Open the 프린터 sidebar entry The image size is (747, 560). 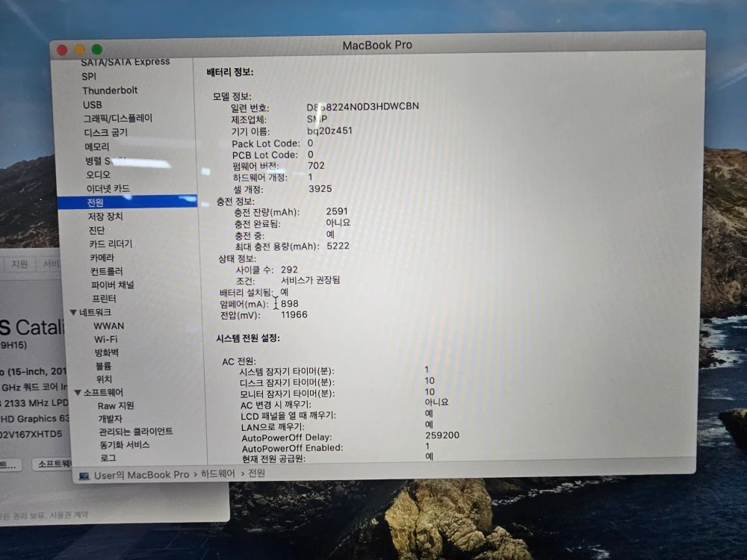[104, 299]
